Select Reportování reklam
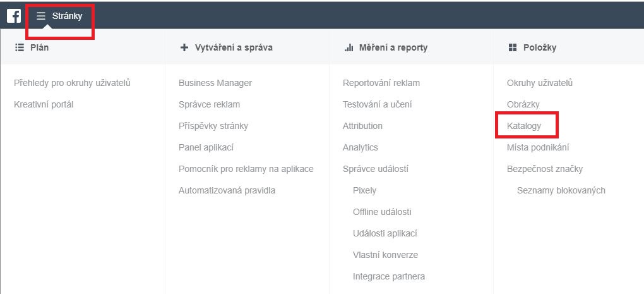 pos(381,83)
